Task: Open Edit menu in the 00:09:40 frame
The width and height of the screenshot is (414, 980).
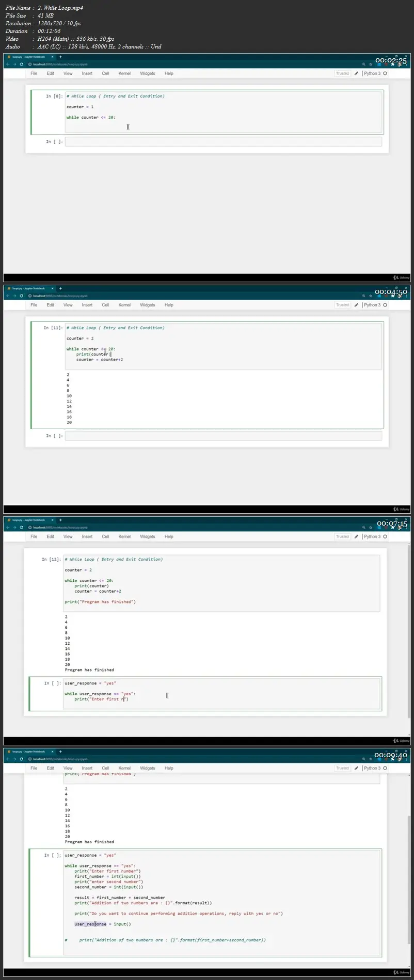Action: click(x=50, y=768)
